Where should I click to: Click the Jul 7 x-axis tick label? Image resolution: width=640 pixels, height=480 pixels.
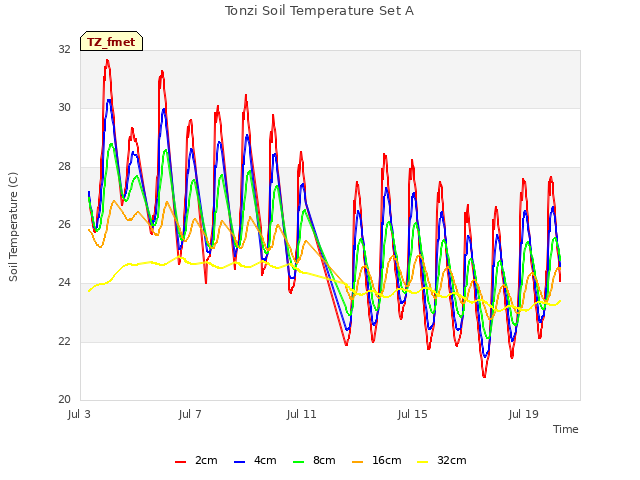(190, 414)
